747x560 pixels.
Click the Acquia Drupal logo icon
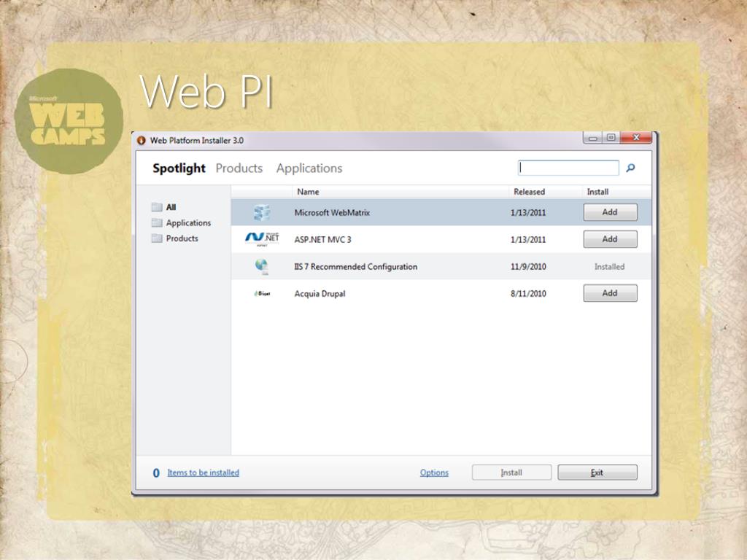coord(262,293)
